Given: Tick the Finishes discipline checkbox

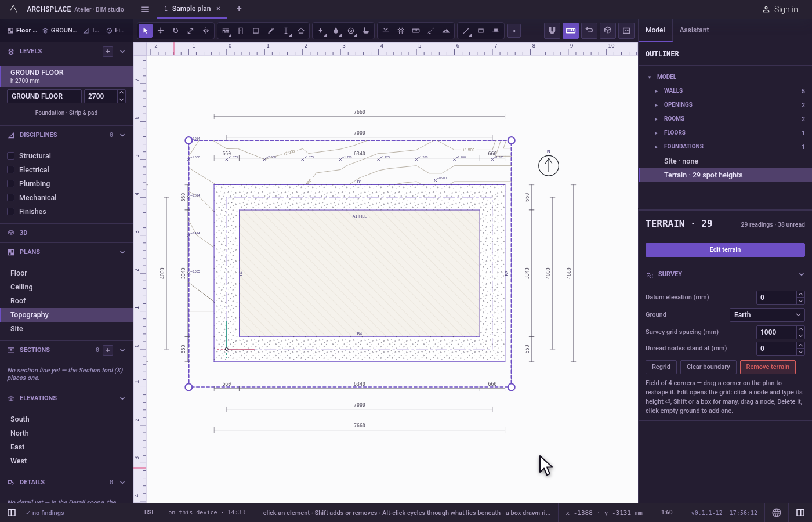Looking at the screenshot, I should (x=10, y=212).
